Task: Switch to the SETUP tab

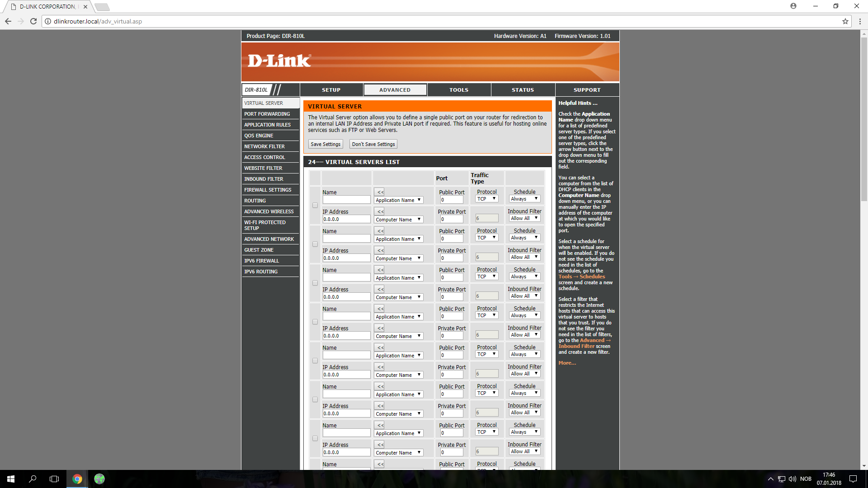Action: tap(331, 90)
